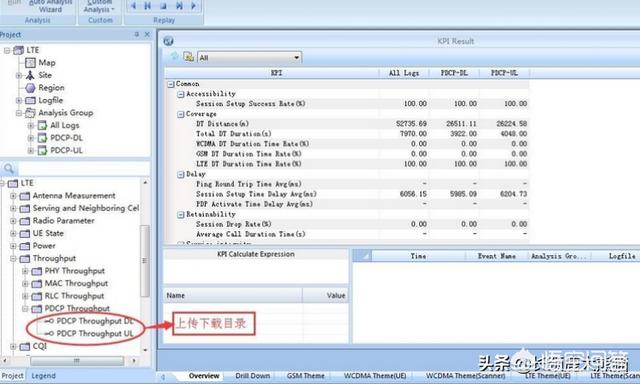Select PDCP Throughput DL item

tap(95, 321)
